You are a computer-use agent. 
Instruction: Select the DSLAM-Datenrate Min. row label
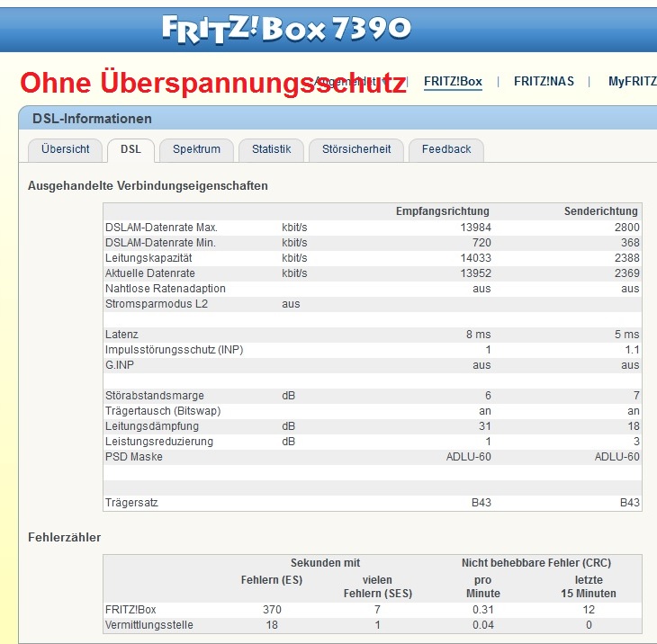160,243
